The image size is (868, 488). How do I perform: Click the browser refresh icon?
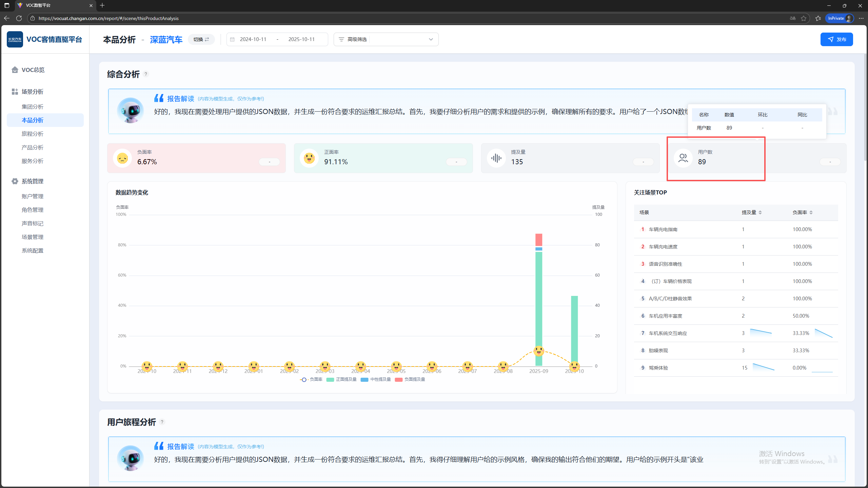pos(19,18)
